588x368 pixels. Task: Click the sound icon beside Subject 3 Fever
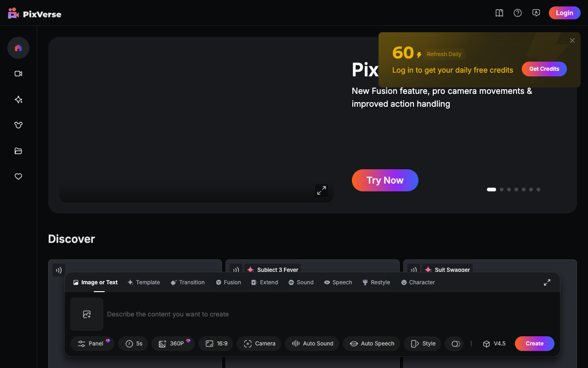coord(237,270)
